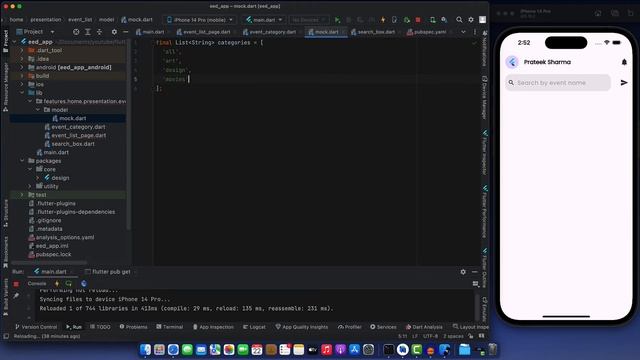Viewport: 640px width, 360px height.
Task: Click LF line separator in status bar
Action: pyautogui.click(x=415, y=336)
